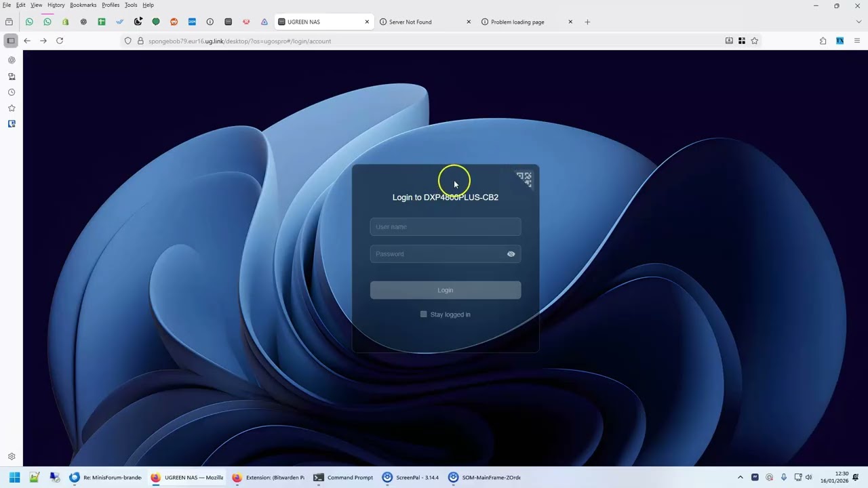The height and width of the screenshot is (488, 868).
Task: Click the tracking protection shield icon
Action: coord(127,41)
